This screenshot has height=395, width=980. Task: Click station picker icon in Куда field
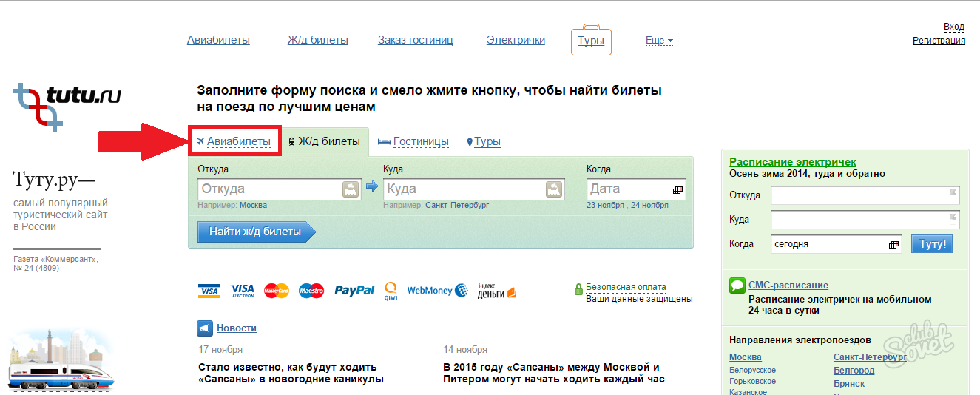[554, 189]
